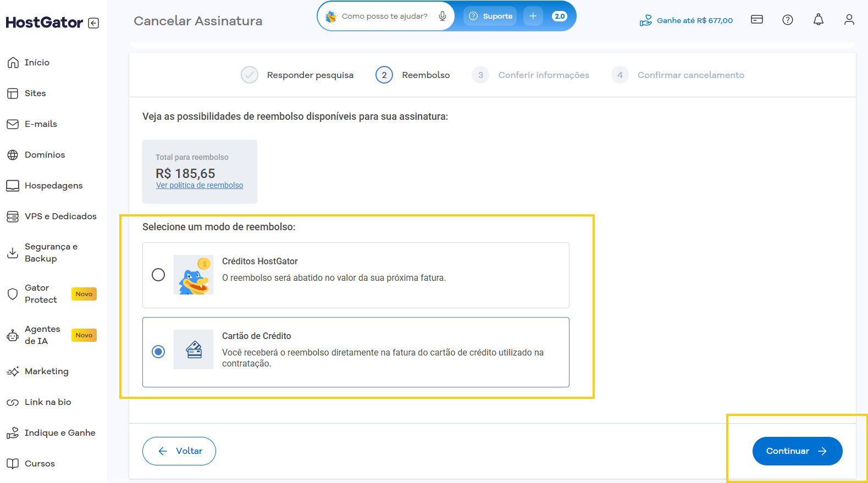Open user profile icon
868x483 pixels.
[x=849, y=20]
